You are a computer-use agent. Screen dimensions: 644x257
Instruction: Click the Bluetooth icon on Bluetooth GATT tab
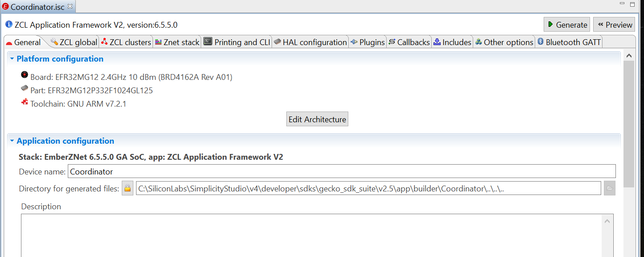(541, 41)
